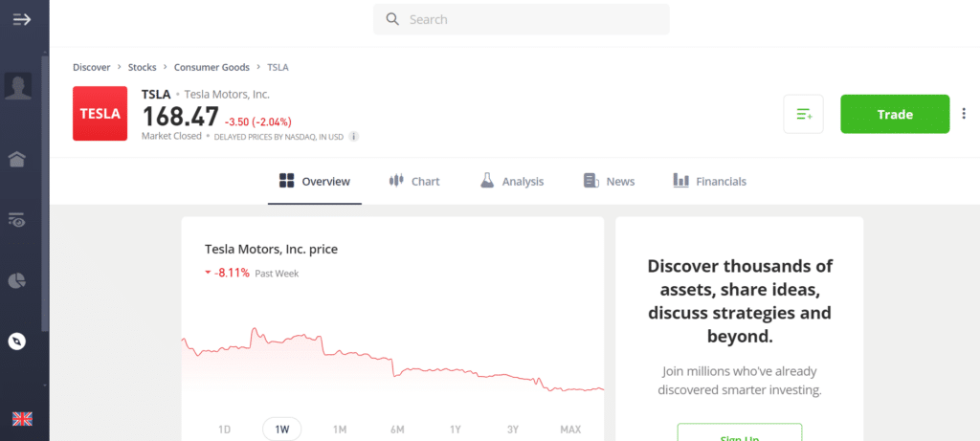The height and width of the screenshot is (441, 980).
Task: Select the 1Y chart time range
Action: pyautogui.click(x=456, y=430)
